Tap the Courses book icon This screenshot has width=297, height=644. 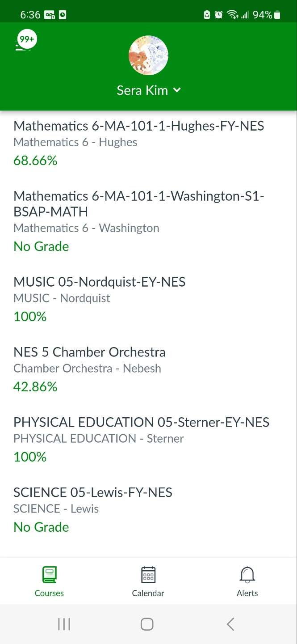[49, 575]
